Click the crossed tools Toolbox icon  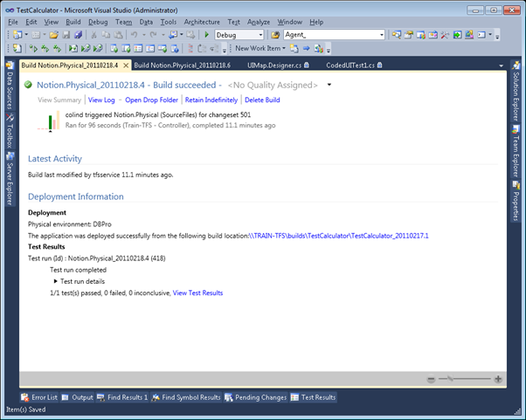pyautogui.click(x=445, y=35)
